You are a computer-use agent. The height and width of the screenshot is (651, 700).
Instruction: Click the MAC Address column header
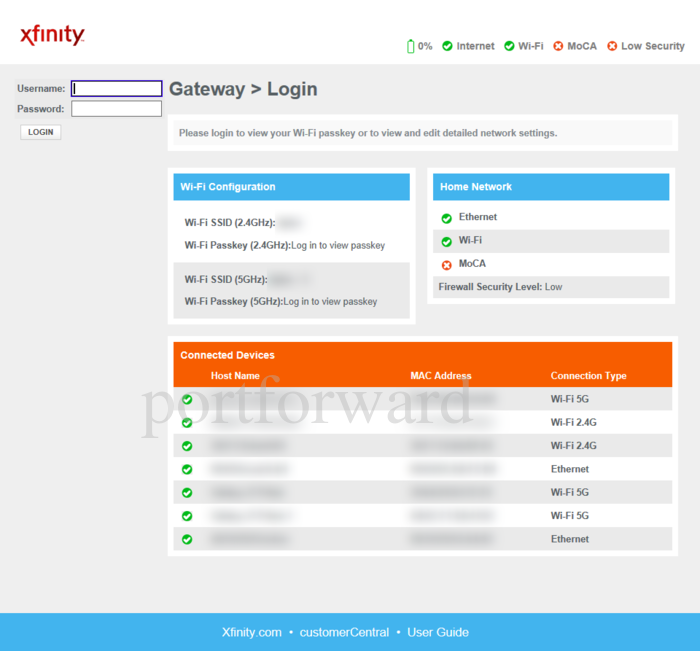point(440,376)
